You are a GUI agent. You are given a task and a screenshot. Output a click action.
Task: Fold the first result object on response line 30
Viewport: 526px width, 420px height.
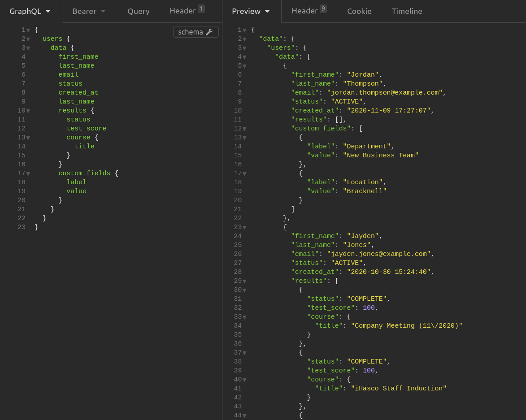tap(244, 290)
